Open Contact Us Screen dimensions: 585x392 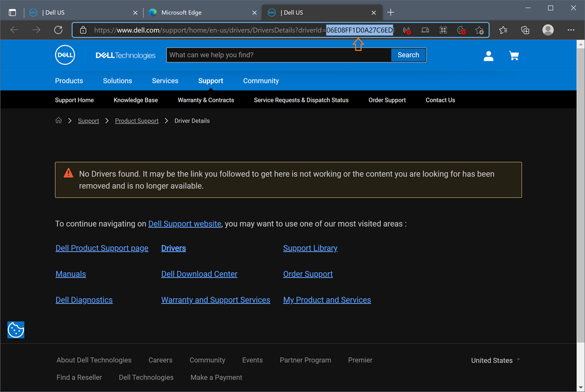[440, 100]
